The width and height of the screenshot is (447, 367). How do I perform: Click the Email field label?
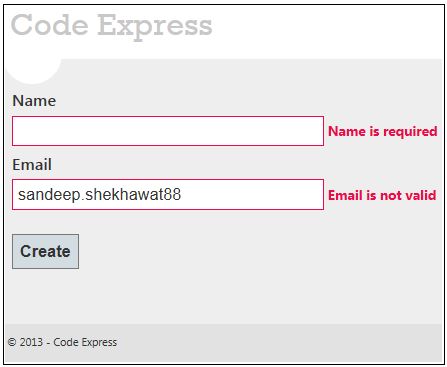[32, 165]
